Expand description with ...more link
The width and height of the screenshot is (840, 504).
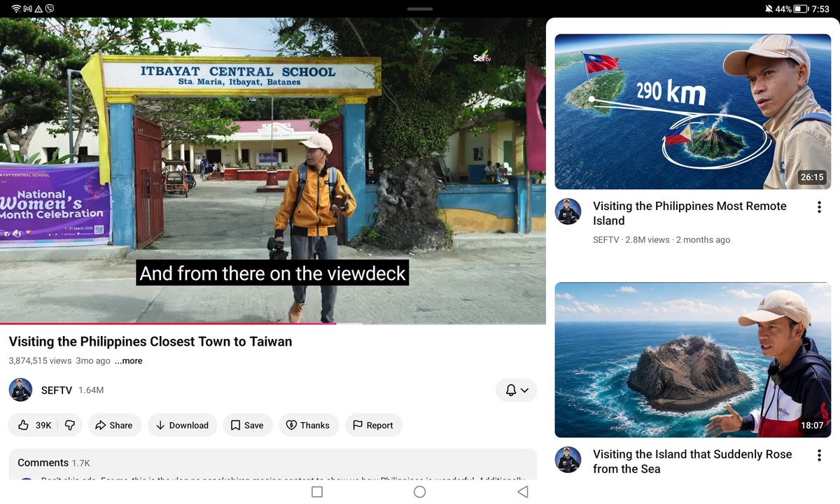[129, 361]
